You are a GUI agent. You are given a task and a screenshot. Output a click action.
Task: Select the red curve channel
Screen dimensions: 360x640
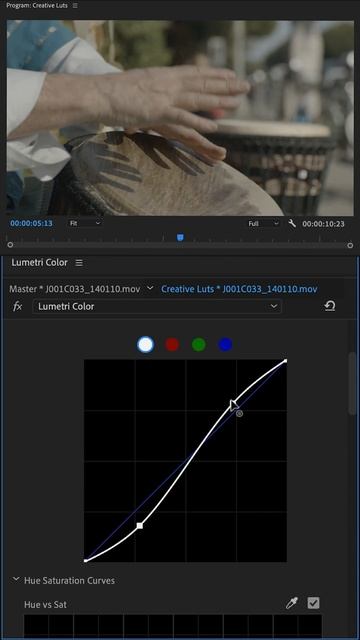click(x=172, y=344)
